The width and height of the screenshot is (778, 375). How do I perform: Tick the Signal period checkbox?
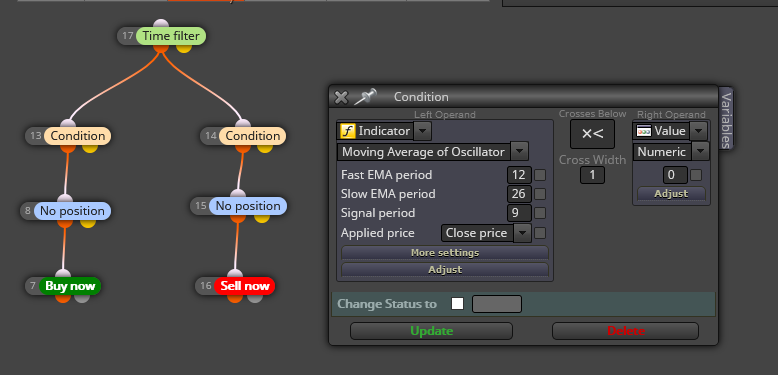[540, 213]
